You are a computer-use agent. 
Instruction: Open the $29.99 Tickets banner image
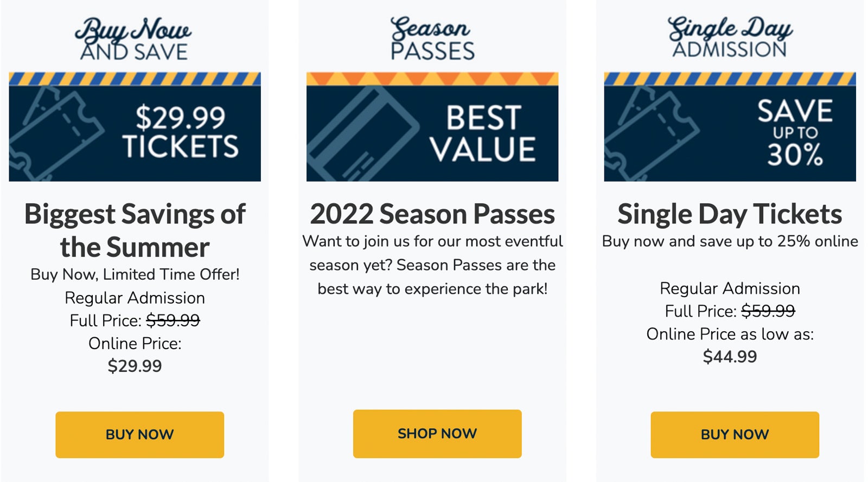tap(135, 127)
